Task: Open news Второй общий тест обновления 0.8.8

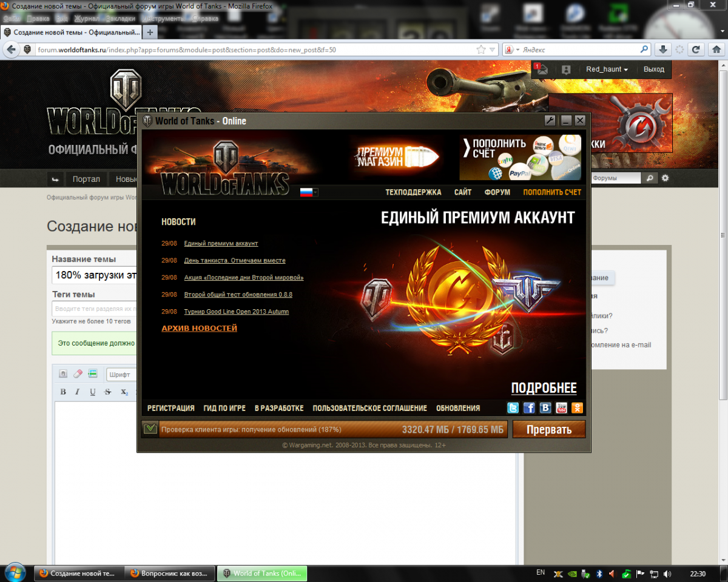Action: coord(238,294)
